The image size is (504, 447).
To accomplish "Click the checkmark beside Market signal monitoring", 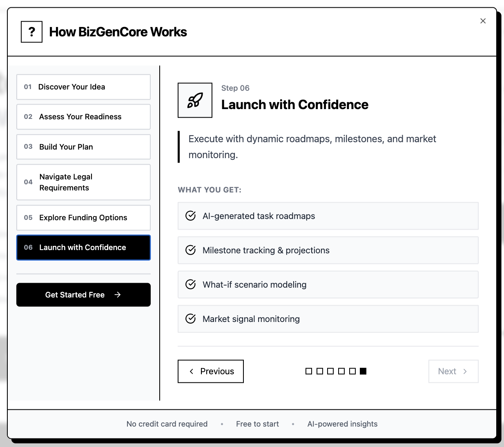I will pos(190,319).
